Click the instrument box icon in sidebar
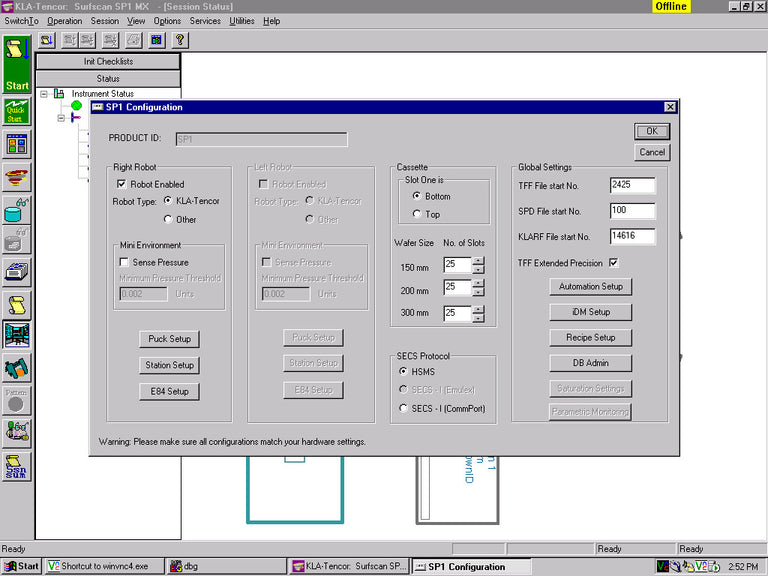The image size is (768, 576). [x=17, y=272]
